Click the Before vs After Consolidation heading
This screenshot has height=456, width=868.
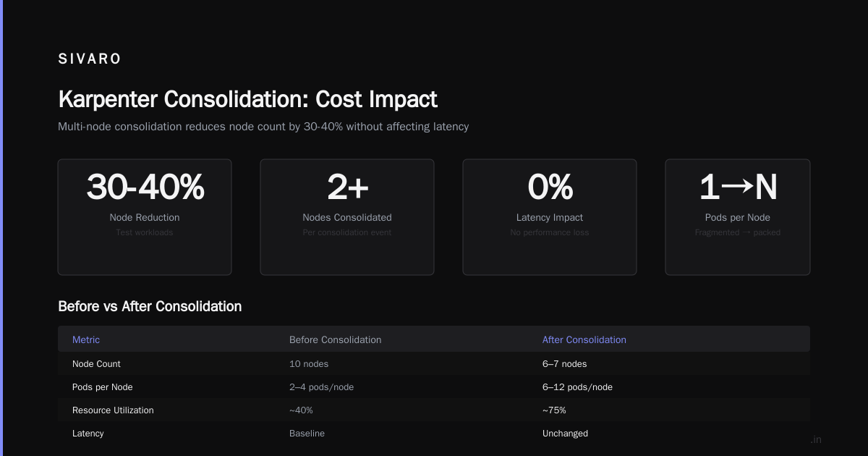click(150, 306)
